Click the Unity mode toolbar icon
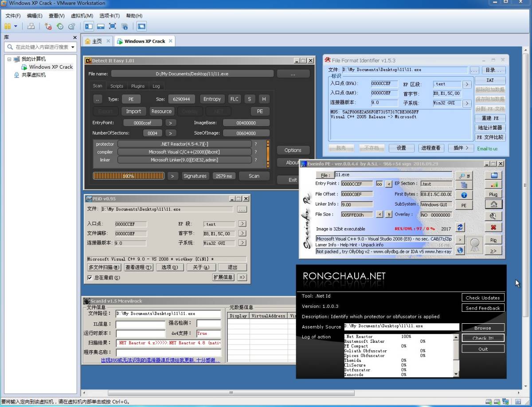Image resolution: width=532 pixels, height=407 pixels. 125,26
